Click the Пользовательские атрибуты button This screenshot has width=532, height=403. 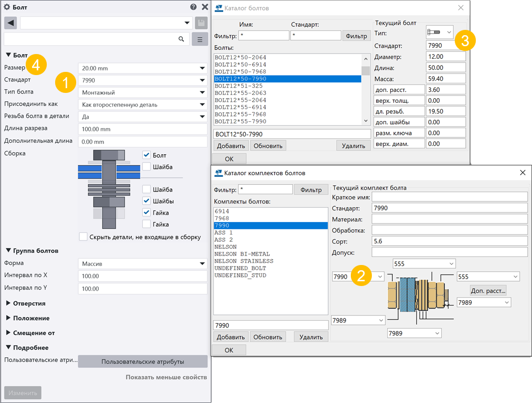click(142, 362)
